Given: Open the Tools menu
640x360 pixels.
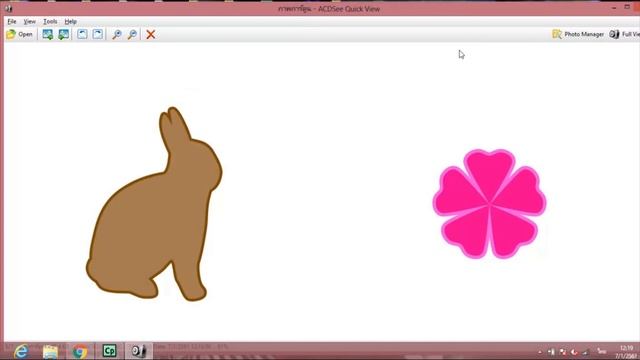Looking at the screenshot, I should pyautogui.click(x=50, y=21).
